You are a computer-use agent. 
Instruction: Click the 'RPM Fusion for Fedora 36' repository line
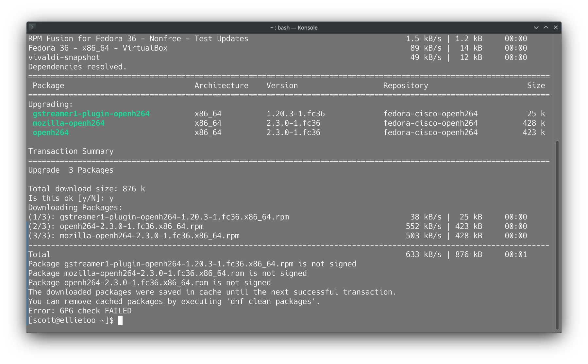click(x=277, y=39)
